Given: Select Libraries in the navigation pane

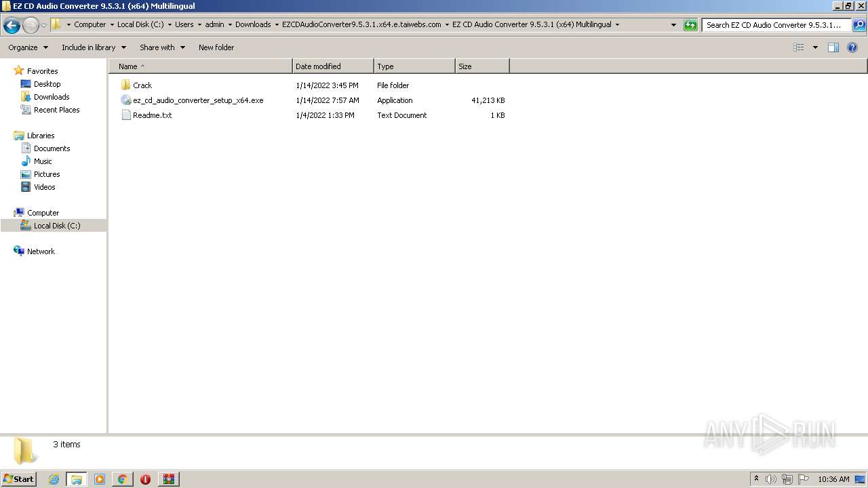Looking at the screenshot, I should point(41,136).
